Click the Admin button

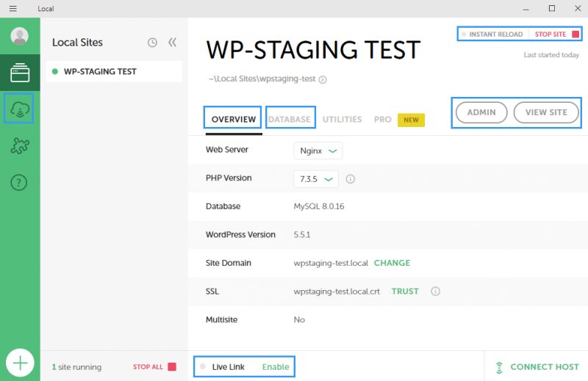pyautogui.click(x=481, y=112)
